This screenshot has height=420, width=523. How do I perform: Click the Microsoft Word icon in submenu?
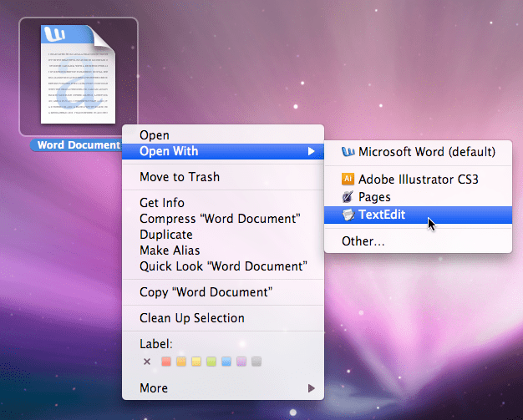click(x=348, y=152)
